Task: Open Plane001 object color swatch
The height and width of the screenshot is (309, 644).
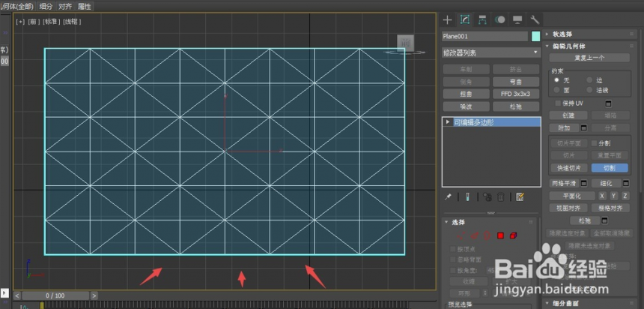Action: (535, 36)
